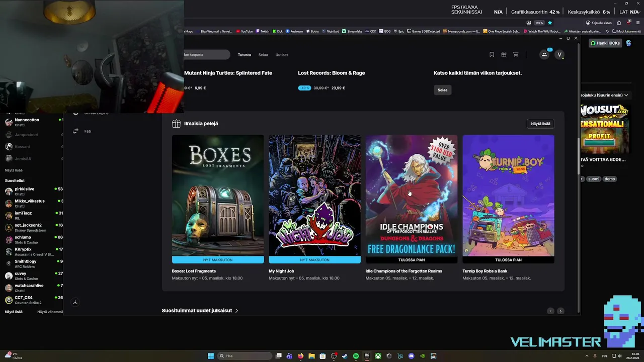
Task: Click the Nightbot bookmark
Action: tap(331, 31)
